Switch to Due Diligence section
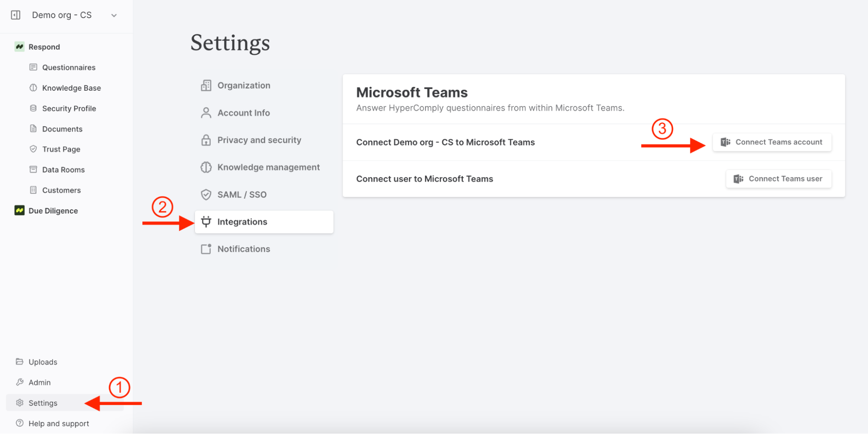Viewport: 868px width, 434px height. click(53, 211)
